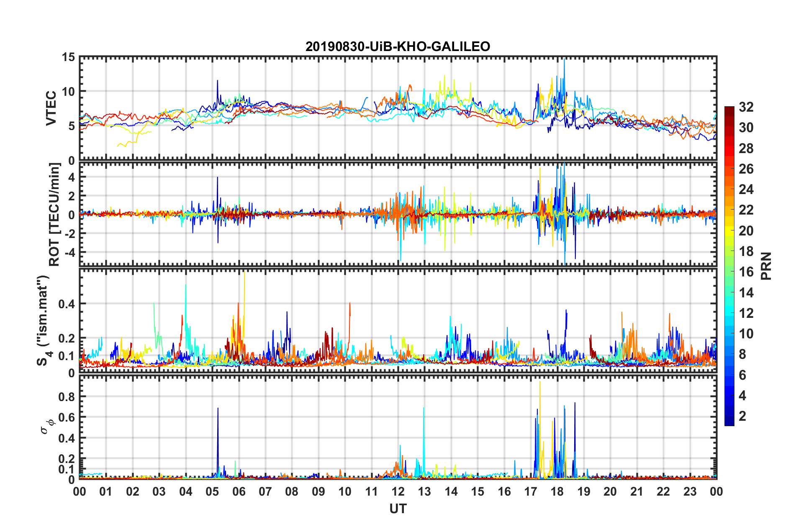Select UT axis tick label 09

tap(318, 491)
